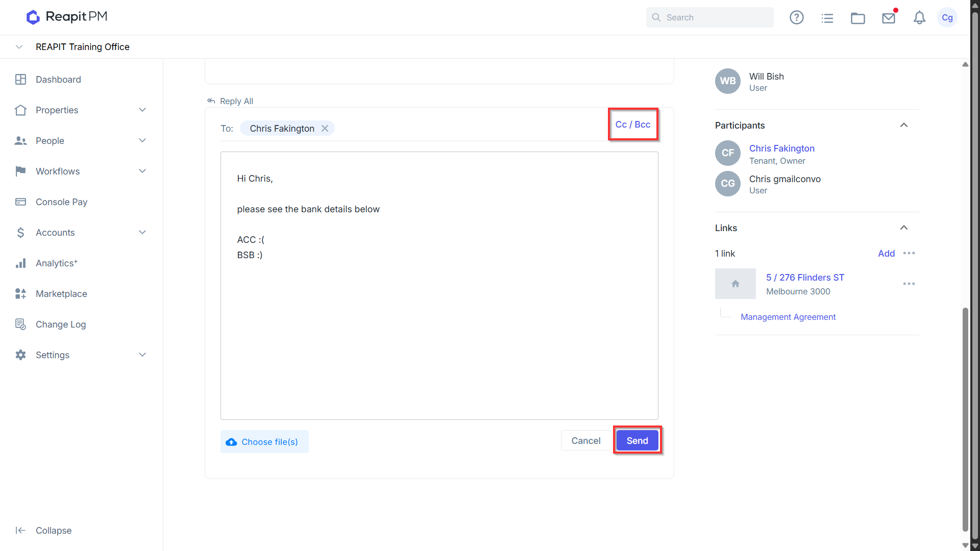The height and width of the screenshot is (551, 980).
Task: Expand the Settings menu chevron
Action: click(x=142, y=355)
